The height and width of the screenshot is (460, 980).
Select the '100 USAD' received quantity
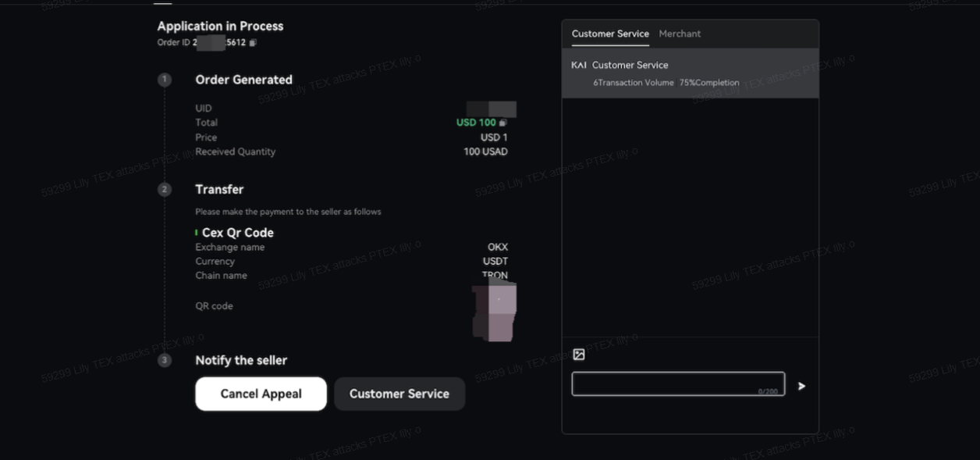(485, 152)
